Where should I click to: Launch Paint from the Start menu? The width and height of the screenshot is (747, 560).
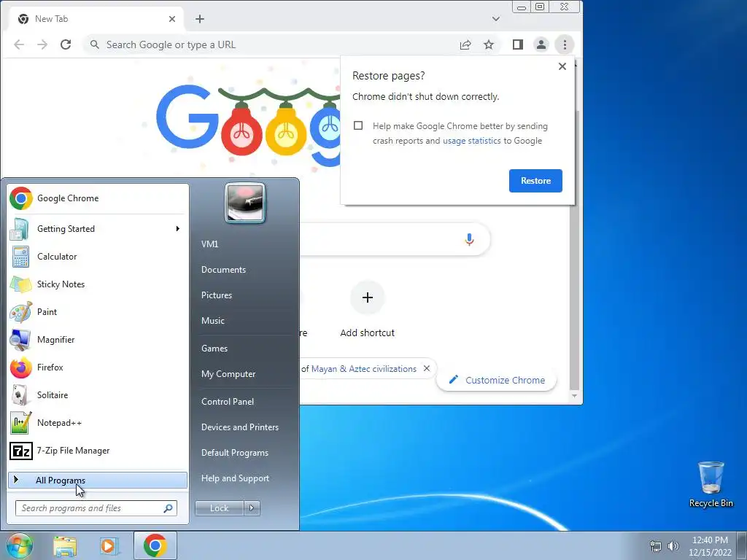tap(98, 312)
